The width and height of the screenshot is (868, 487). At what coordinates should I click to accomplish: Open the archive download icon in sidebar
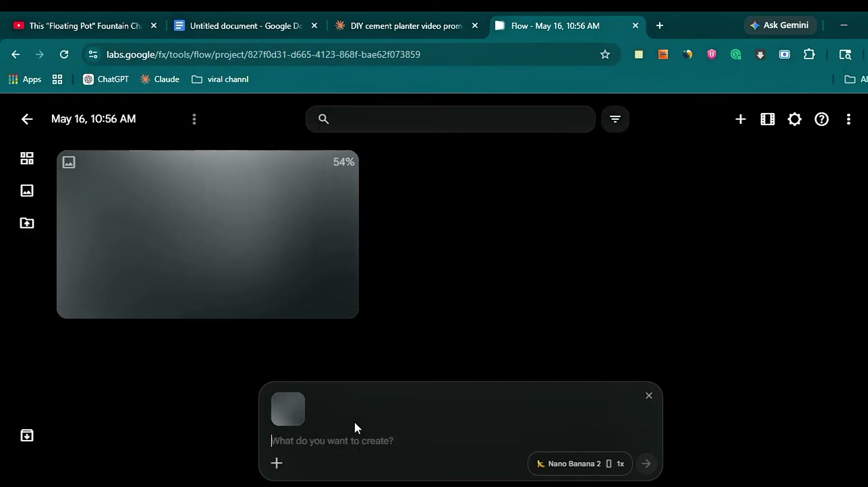tap(27, 435)
